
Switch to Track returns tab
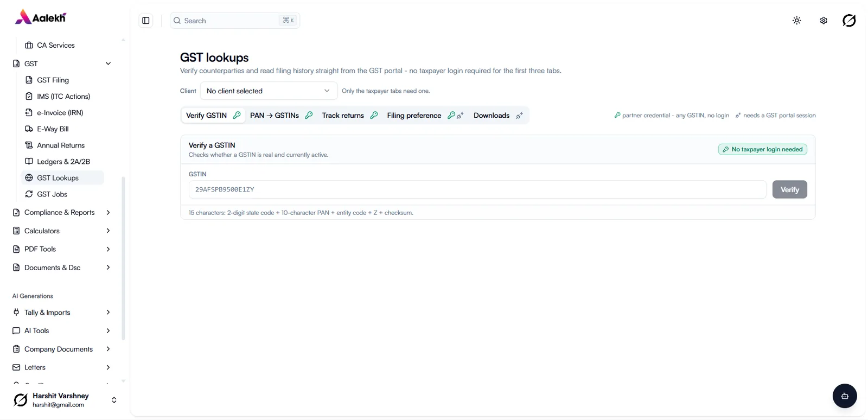point(349,115)
